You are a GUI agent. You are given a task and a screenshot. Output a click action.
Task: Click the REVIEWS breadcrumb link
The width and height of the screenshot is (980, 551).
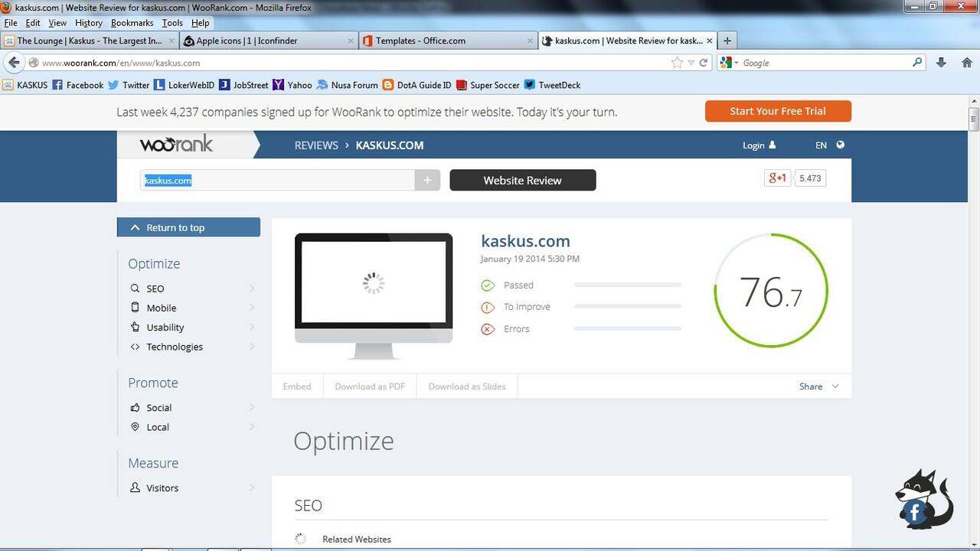pyautogui.click(x=316, y=145)
